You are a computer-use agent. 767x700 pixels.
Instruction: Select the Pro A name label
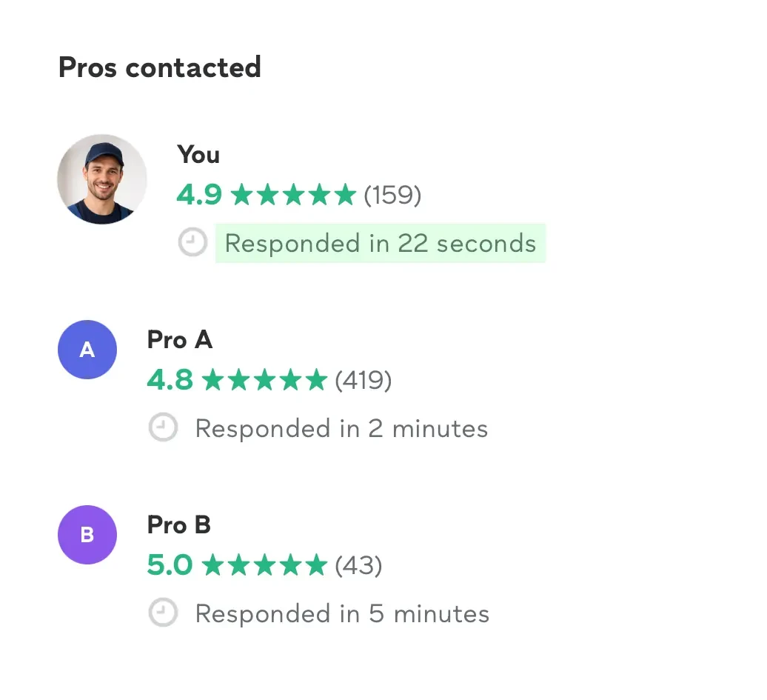click(x=180, y=340)
